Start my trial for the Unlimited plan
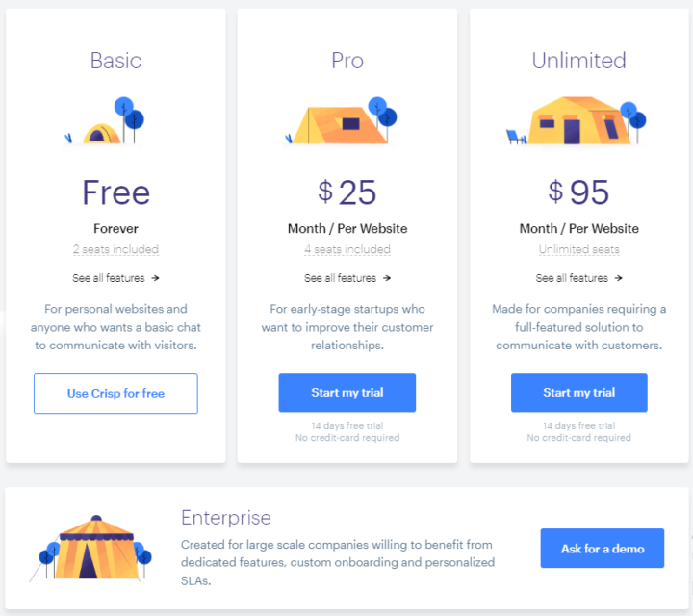The image size is (693, 616). click(x=578, y=393)
